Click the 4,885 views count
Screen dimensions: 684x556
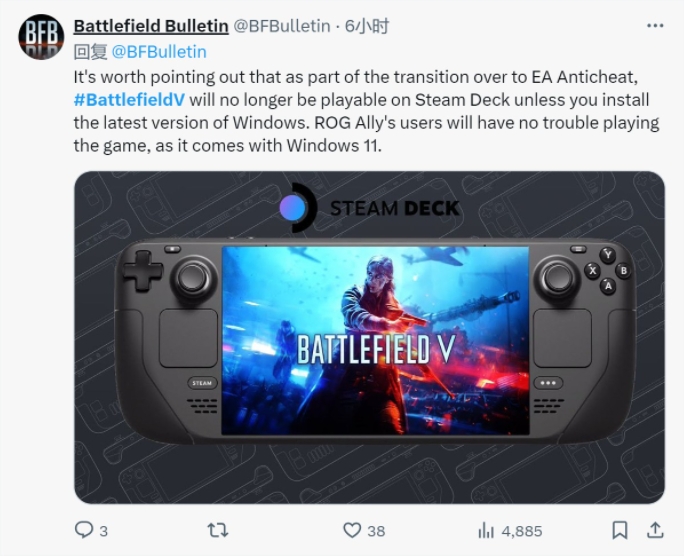522,531
